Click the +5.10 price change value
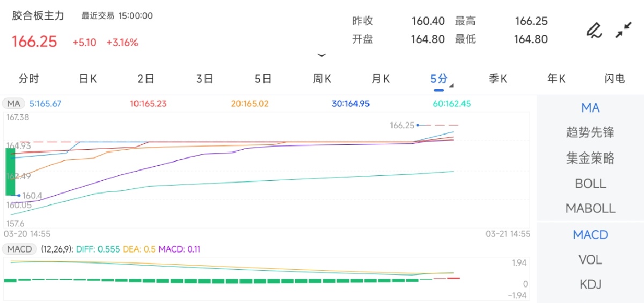This screenshot has height=303, width=644. point(84,42)
